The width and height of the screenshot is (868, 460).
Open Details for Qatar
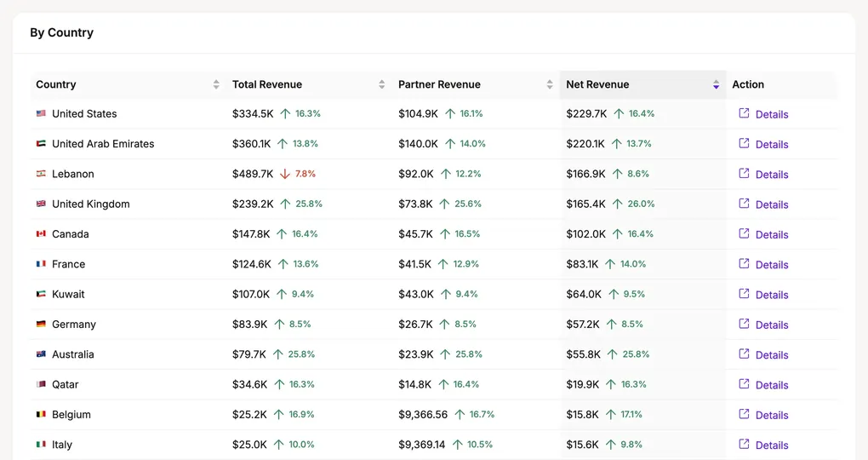tap(772, 385)
